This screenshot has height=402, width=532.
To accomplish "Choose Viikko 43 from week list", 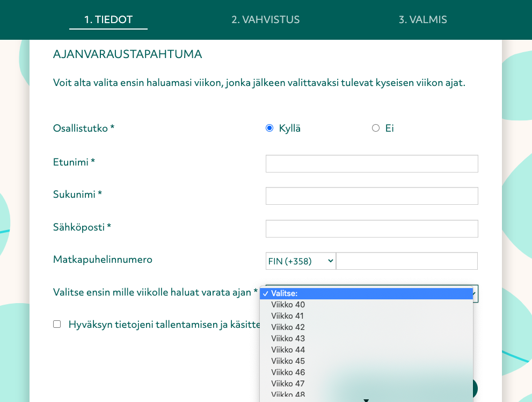I will point(288,339).
